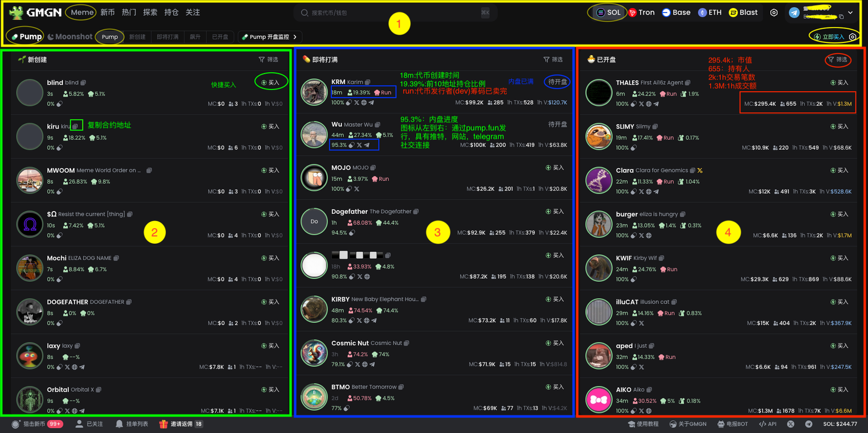Open Telegram link of THALES token
868x433 pixels.
[x=656, y=104]
